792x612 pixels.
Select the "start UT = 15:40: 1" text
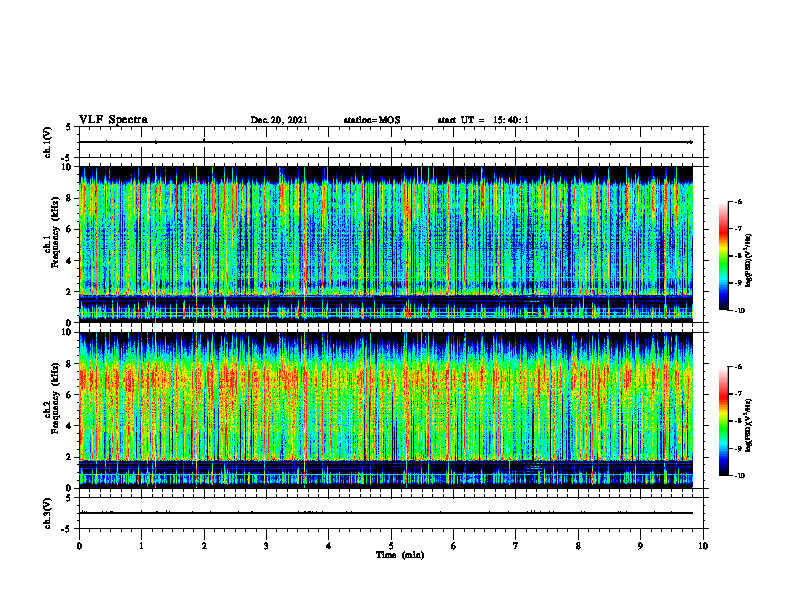[483, 120]
